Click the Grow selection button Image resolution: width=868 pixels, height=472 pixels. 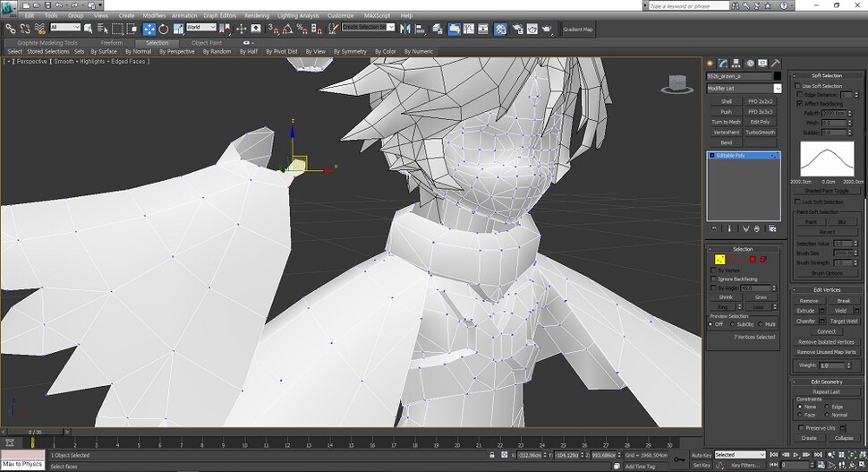point(761,297)
